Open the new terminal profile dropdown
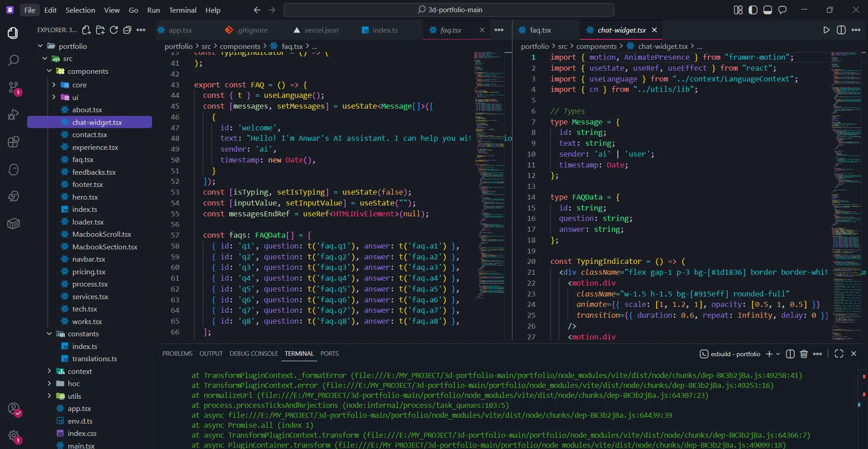 click(778, 354)
